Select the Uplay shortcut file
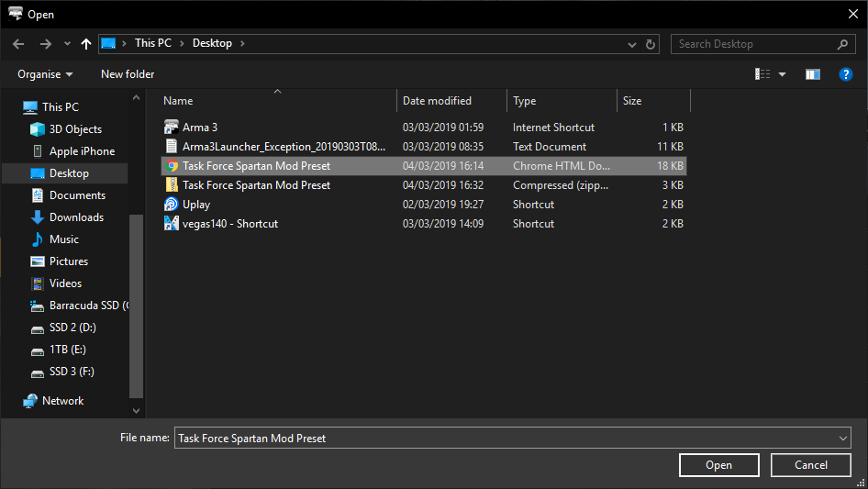Viewport: 868px width, 489px height. (x=196, y=205)
